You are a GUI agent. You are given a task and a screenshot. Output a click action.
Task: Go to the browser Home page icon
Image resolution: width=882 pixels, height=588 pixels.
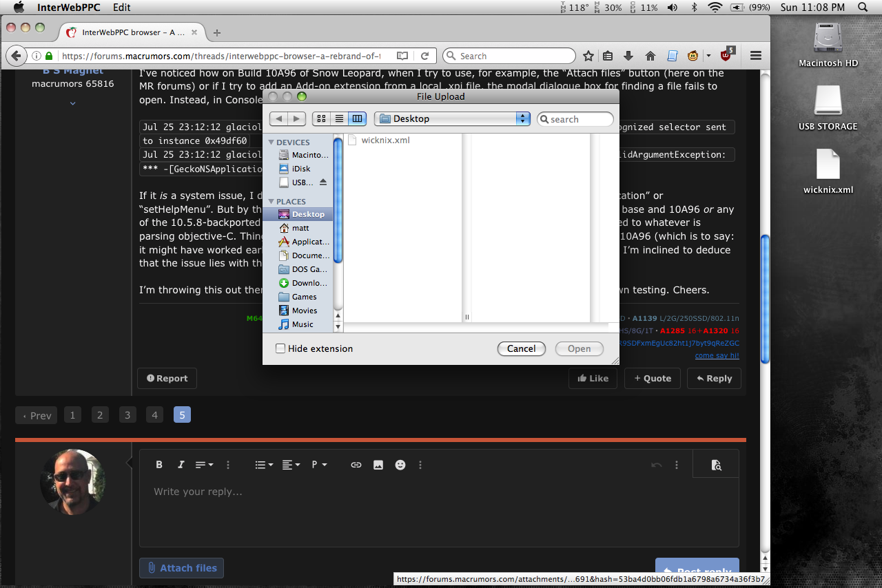pos(650,56)
